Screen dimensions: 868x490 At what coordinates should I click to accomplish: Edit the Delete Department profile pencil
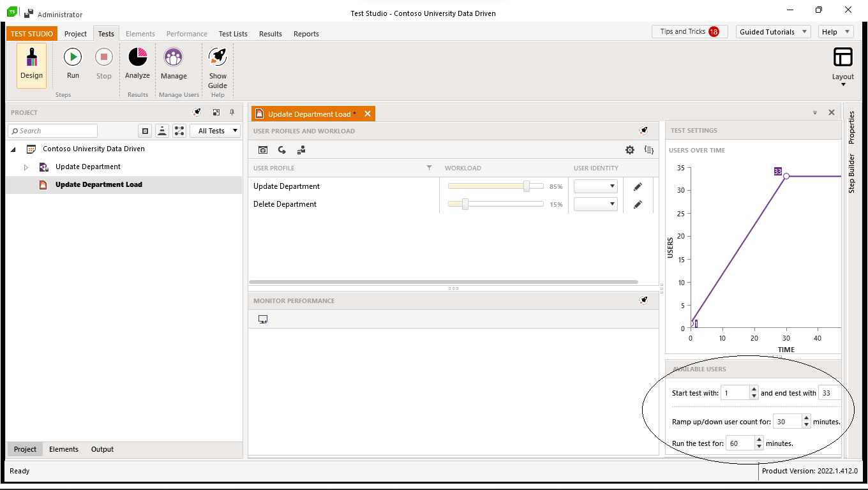pyautogui.click(x=638, y=204)
